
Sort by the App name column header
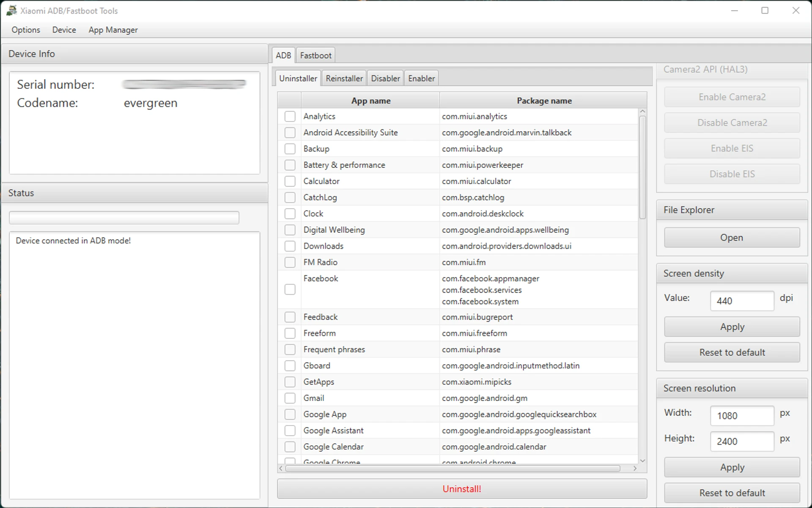[370, 101]
